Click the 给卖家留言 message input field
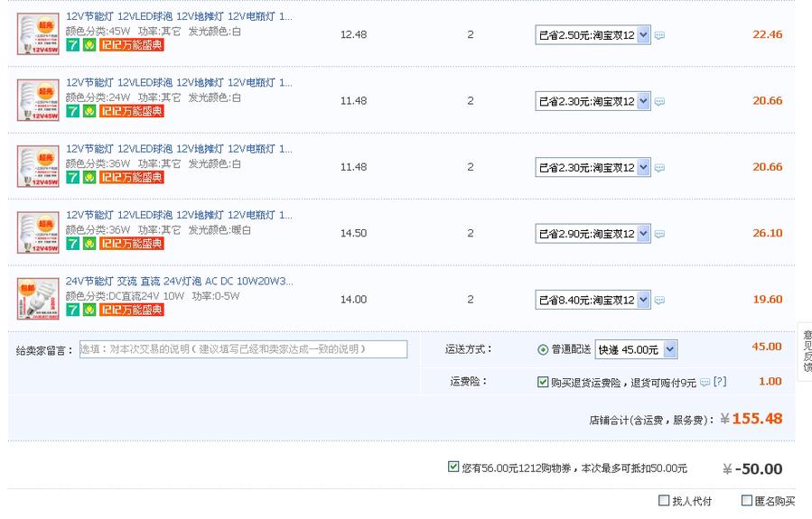The image size is (812, 519). point(243,349)
